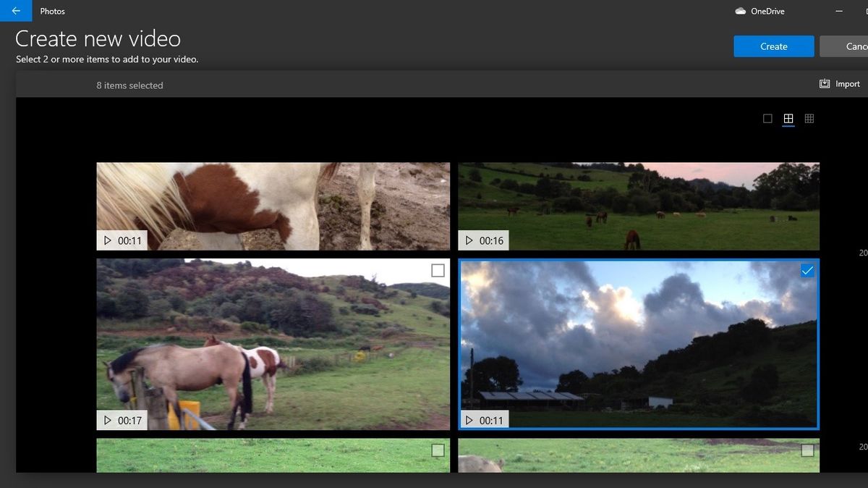Click the year marker on the right edge
868x488 pixels.
click(863, 253)
